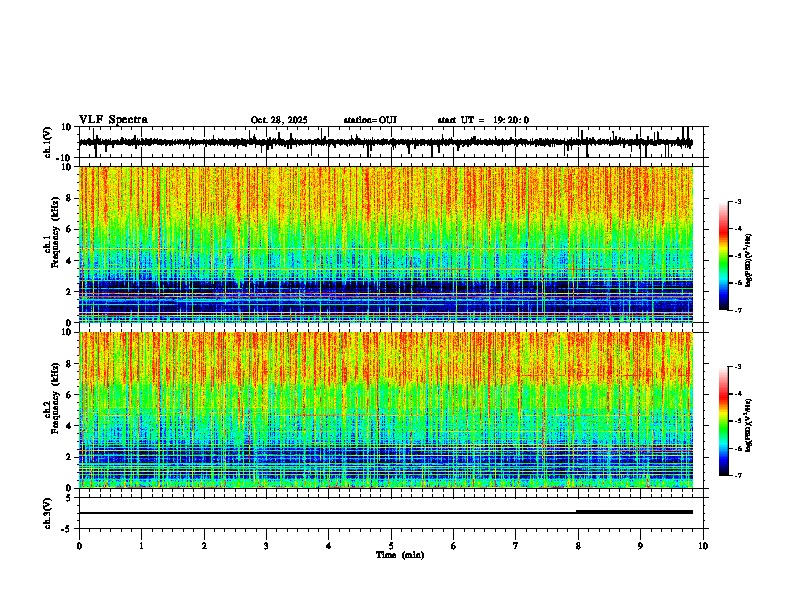Click the ch.2 PSD color scale bar
This screenshot has width=792, height=612.
(x=724, y=421)
